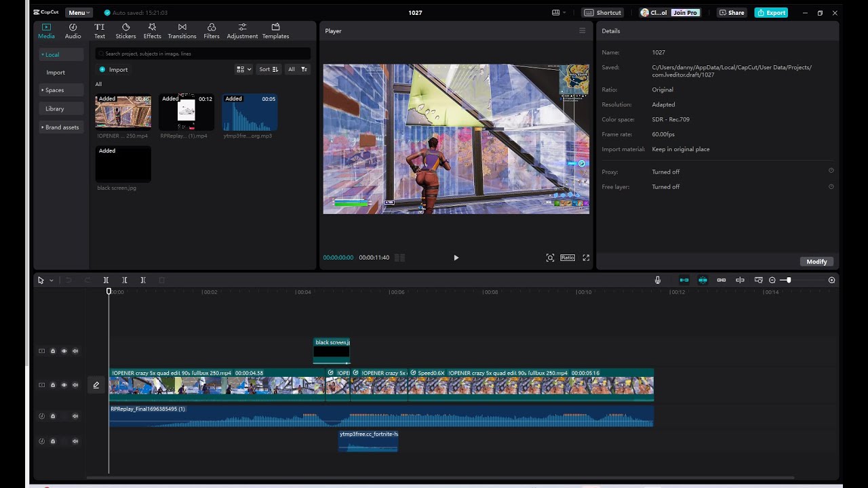Viewport: 868px width, 488px height.
Task: Open the Sort dropdown
Action: tap(269, 69)
